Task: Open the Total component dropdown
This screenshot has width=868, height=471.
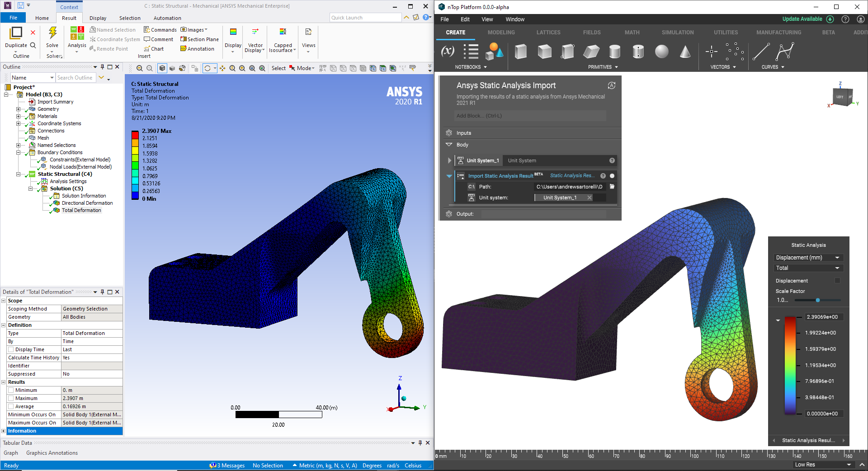Action: click(808, 268)
